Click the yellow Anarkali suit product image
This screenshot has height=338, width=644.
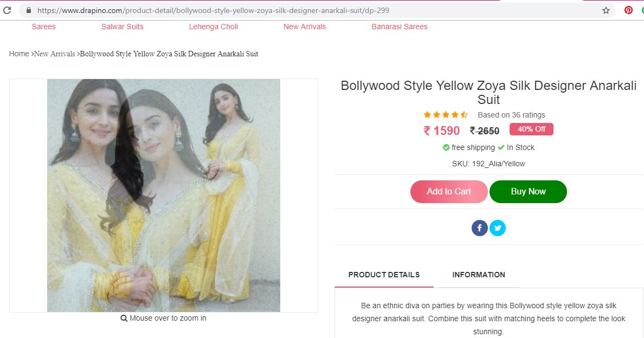pos(164,196)
